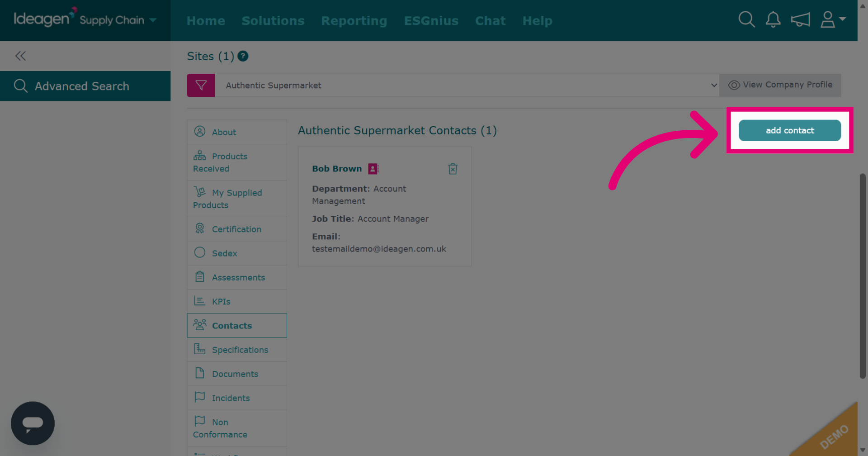Select My Supplied Products tab
This screenshot has width=868, height=456.
click(237, 199)
